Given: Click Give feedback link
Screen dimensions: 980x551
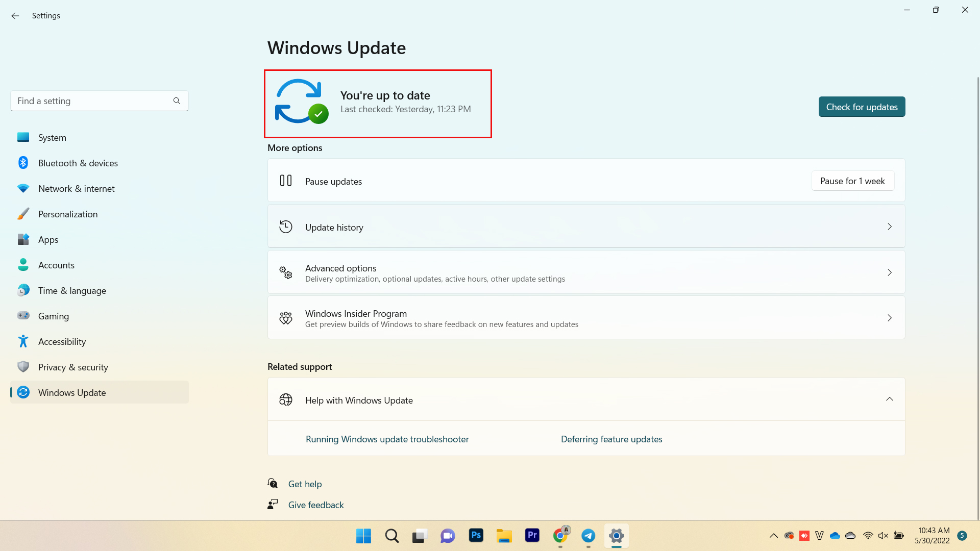Looking at the screenshot, I should [316, 505].
